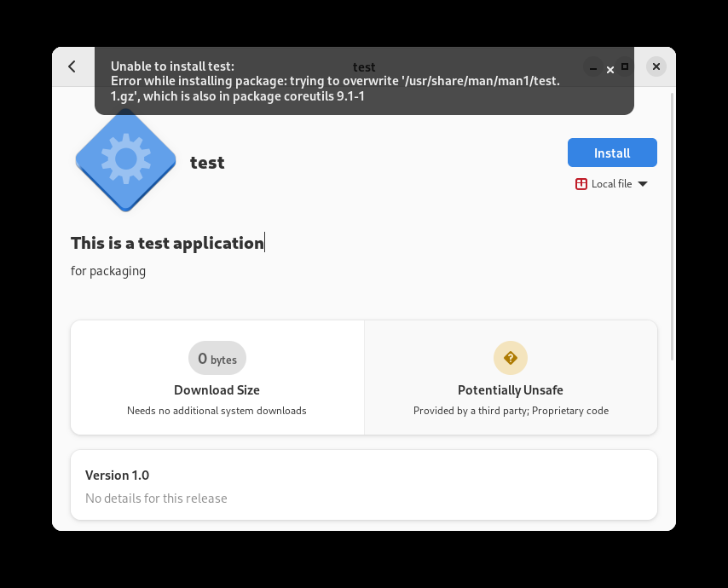The height and width of the screenshot is (588, 728).
Task: Minimize the Software window
Action: (x=594, y=66)
